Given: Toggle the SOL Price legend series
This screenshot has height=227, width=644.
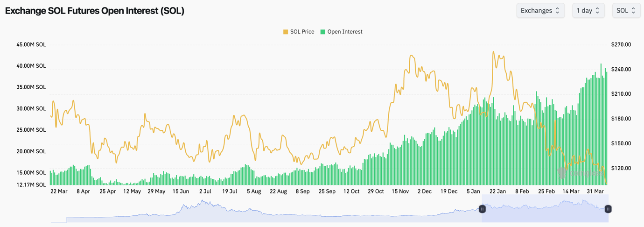Looking at the screenshot, I should point(302,32).
